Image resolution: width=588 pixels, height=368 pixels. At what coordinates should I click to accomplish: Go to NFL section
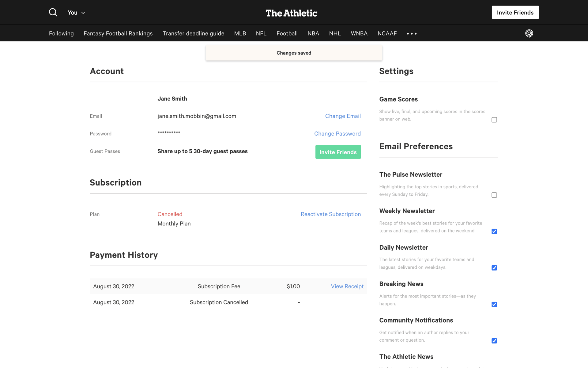tap(261, 33)
